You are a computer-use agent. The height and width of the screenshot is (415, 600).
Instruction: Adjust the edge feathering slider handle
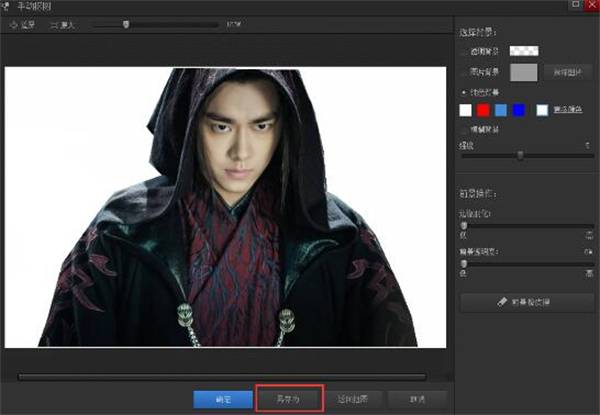click(x=464, y=226)
